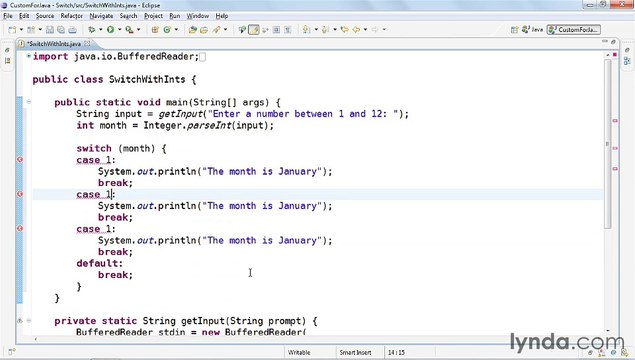Toggle Mark Occurrences highlighter button
The height and width of the screenshot is (360, 635).
pyautogui.click(x=254, y=30)
